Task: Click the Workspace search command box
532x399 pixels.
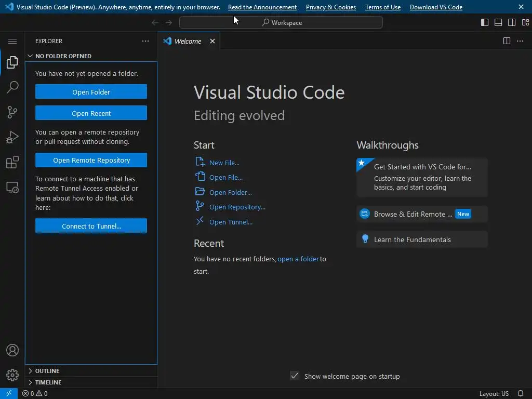Action: point(281,22)
